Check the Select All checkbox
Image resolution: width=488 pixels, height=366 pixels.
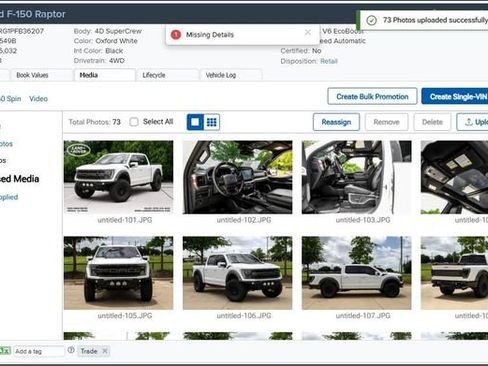click(134, 122)
